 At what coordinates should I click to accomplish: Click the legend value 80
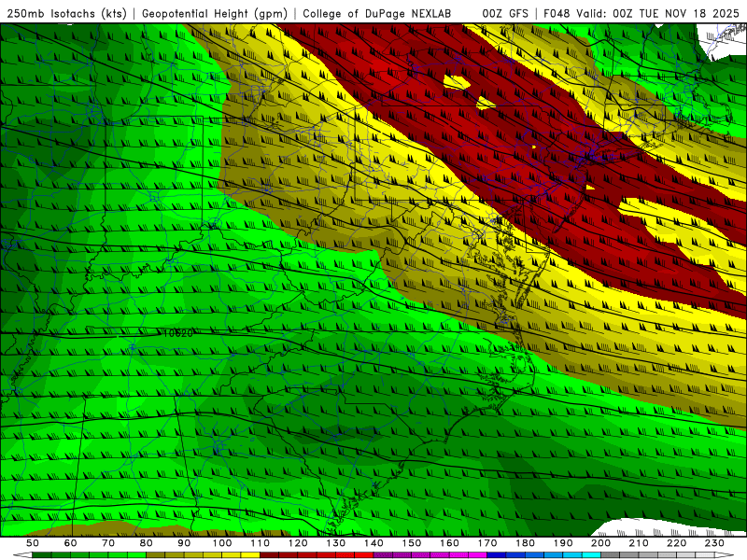(147, 543)
